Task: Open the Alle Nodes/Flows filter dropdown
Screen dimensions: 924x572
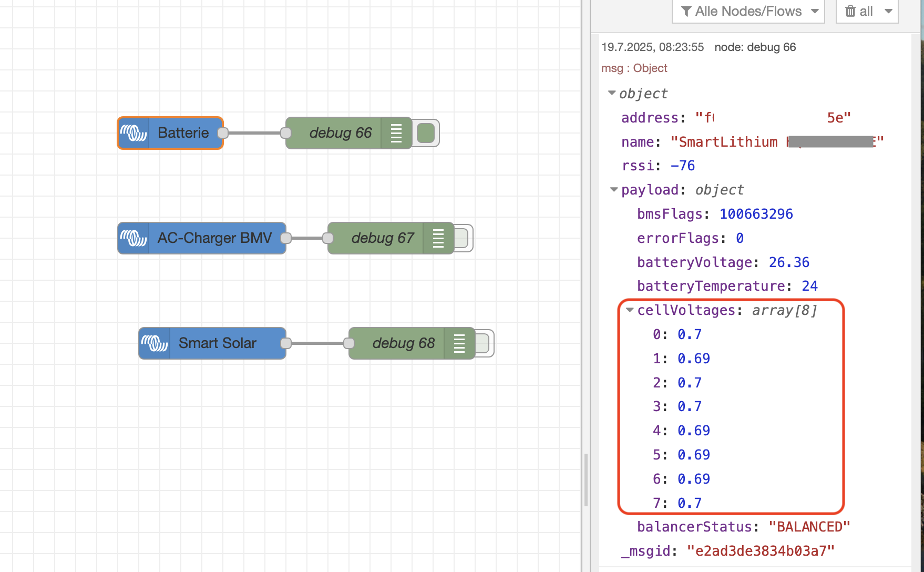Action: 748,11
